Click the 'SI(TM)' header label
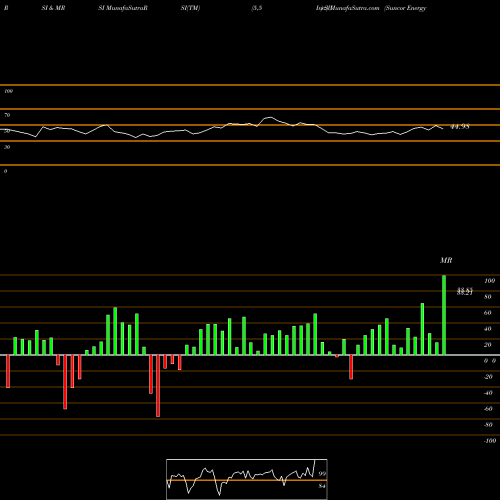Image resolution: width=500 pixels, height=500 pixels. 190,8
